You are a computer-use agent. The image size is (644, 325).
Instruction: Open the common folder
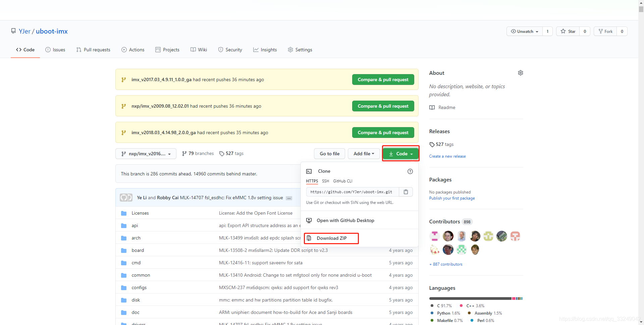click(141, 275)
